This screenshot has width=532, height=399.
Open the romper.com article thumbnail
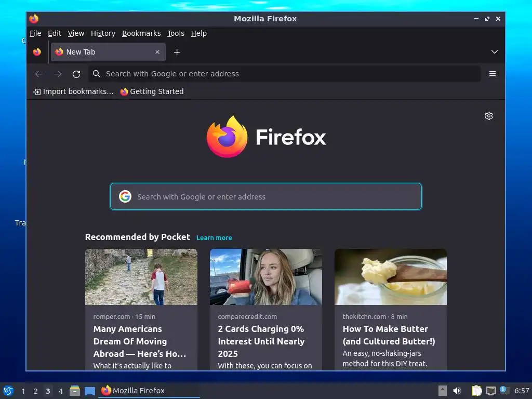click(141, 277)
